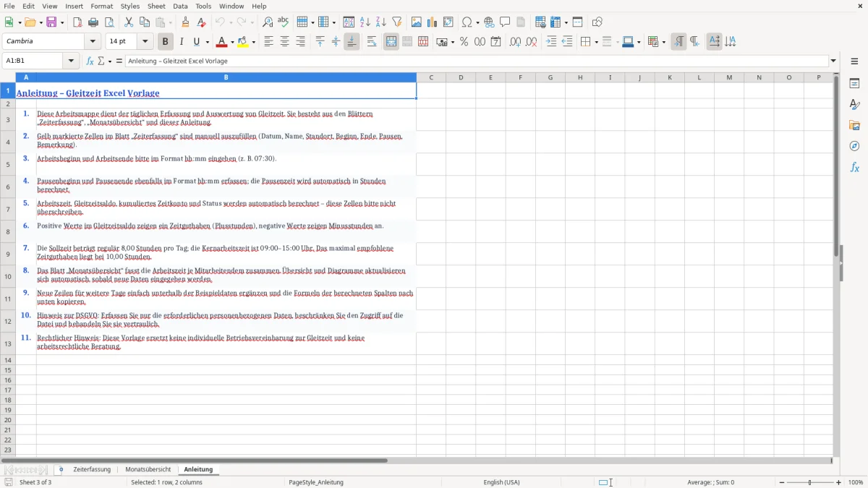This screenshot has width=868, height=488.
Task: Open the Format menu
Action: pyautogui.click(x=102, y=6)
